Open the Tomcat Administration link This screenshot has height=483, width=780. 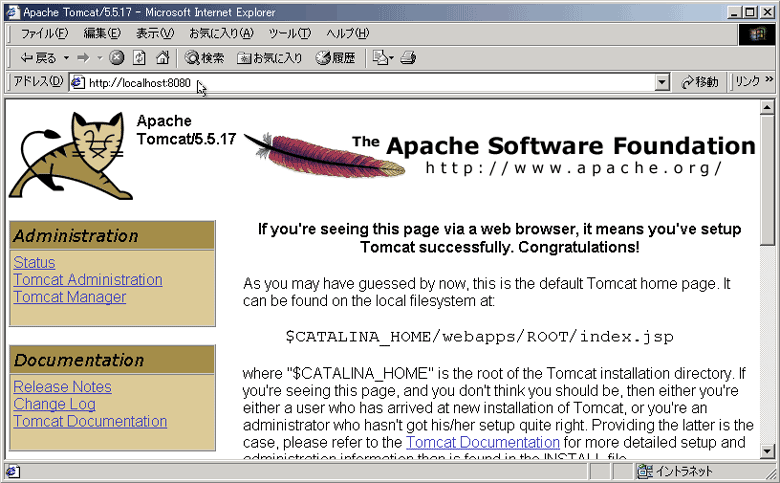88,280
